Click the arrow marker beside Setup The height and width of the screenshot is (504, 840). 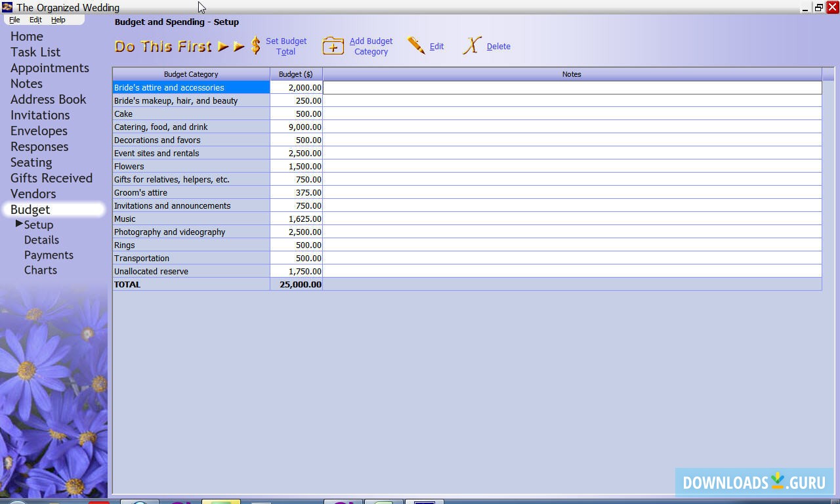tap(19, 224)
